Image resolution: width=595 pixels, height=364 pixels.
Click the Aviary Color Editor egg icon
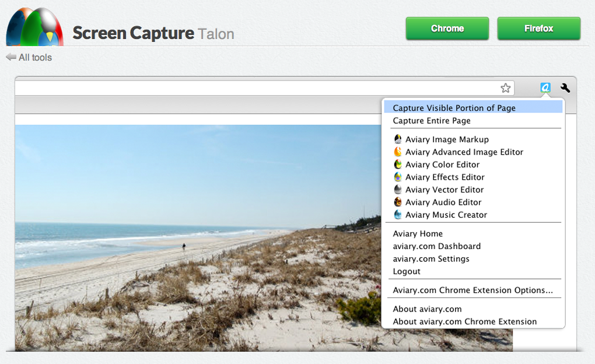pyautogui.click(x=398, y=164)
